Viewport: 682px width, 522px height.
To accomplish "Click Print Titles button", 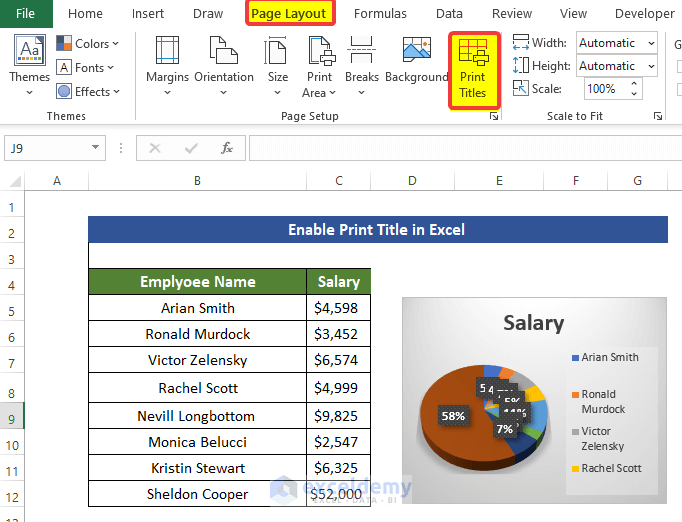I will [473, 70].
